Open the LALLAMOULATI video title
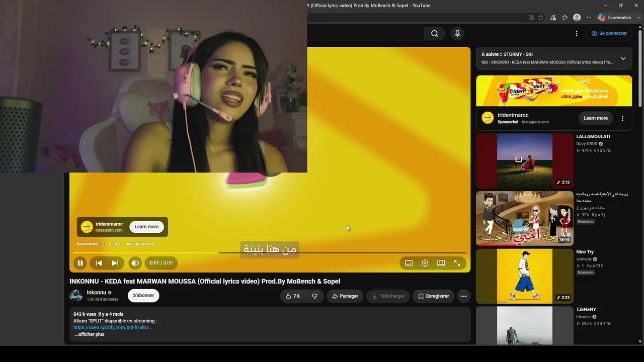Viewport: 644px width, 362px height. tap(593, 137)
